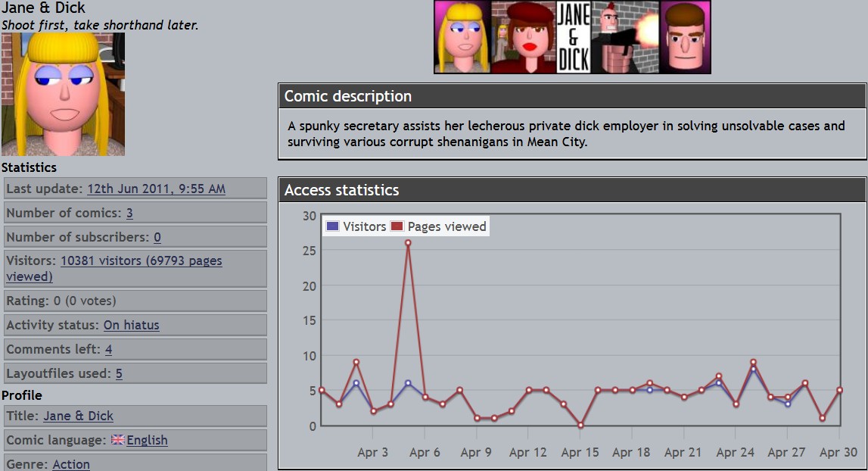
Task: Click the Jane & Dick banner image
Action: point(572,37)
